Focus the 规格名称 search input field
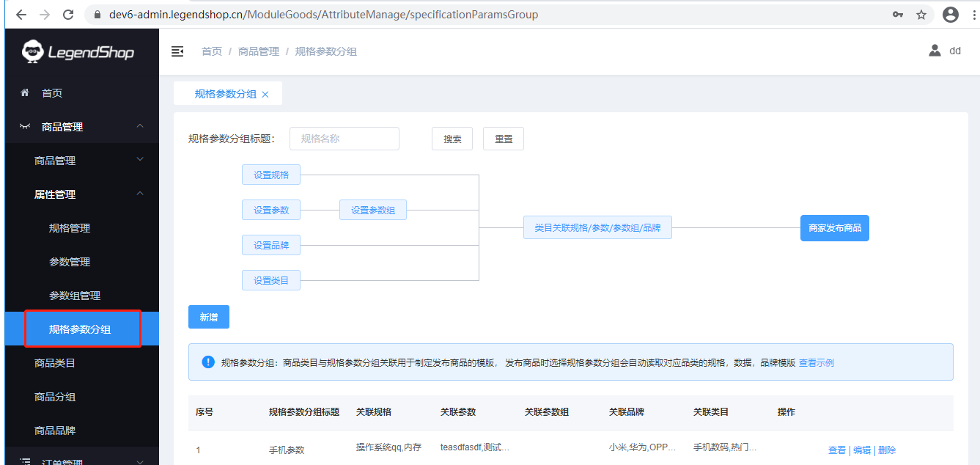This screenshot has height=465, width=980. (344, 139)
